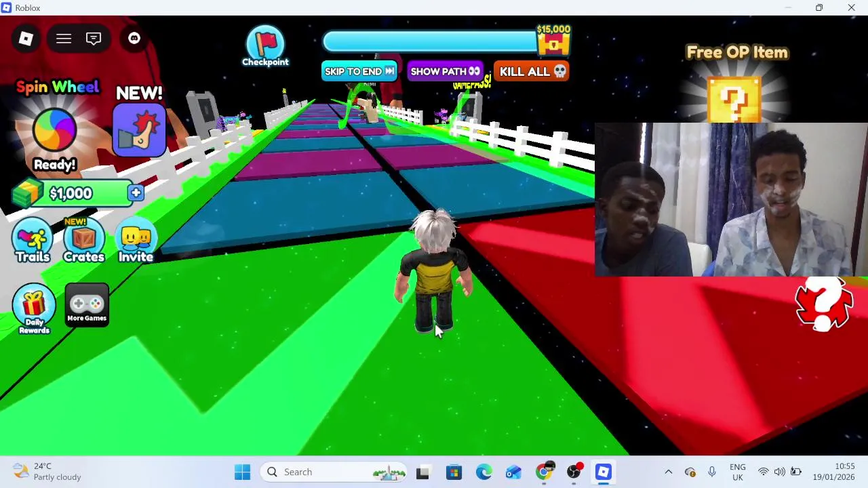This screenshot has height=488, width=868.
Task: Click the ENG UK language indicator
Action: [x=738, y=472]
